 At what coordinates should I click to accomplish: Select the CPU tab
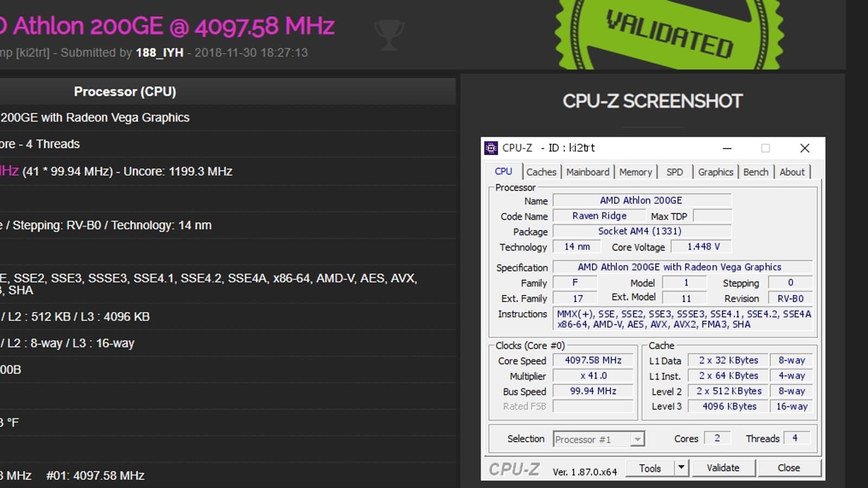[x=503, y=171]
